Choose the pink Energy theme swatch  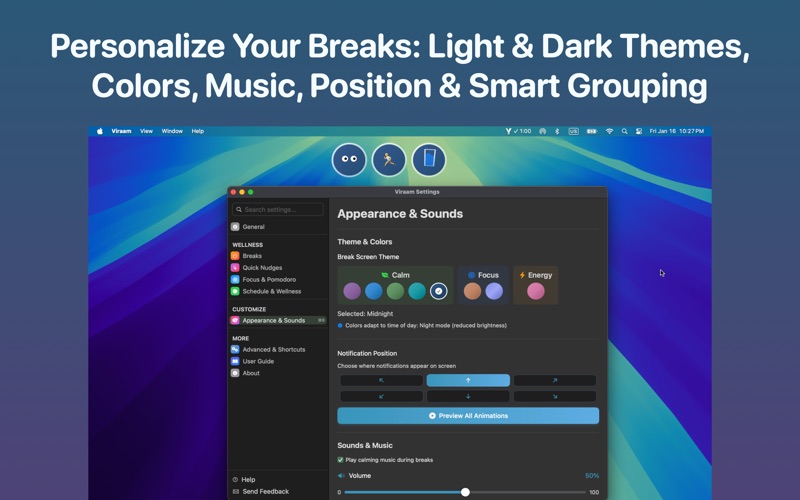pyautogui.click(x=536, y=291)
